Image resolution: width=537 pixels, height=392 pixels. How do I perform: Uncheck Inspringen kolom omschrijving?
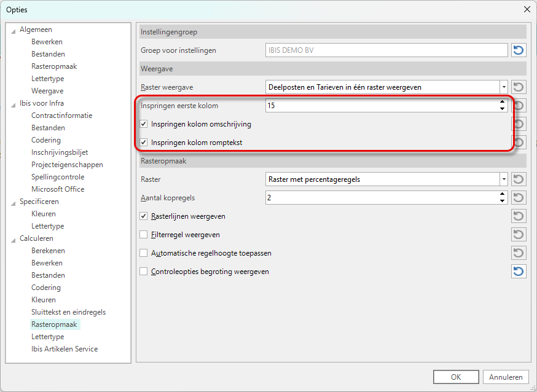(x=144, y=124)
